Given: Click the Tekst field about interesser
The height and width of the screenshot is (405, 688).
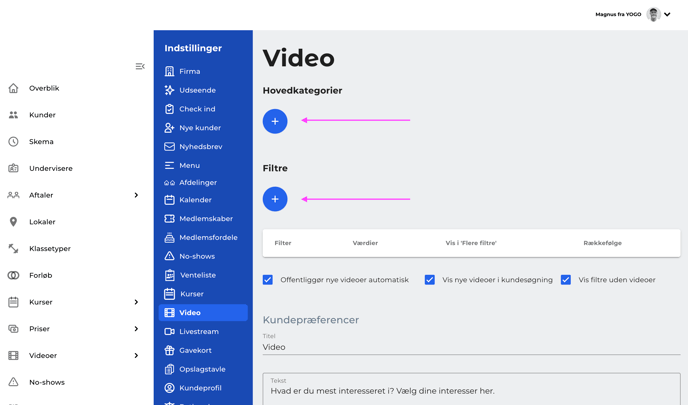Looking at the screenshot, I should pyautogui.click(x=471, y=389).
